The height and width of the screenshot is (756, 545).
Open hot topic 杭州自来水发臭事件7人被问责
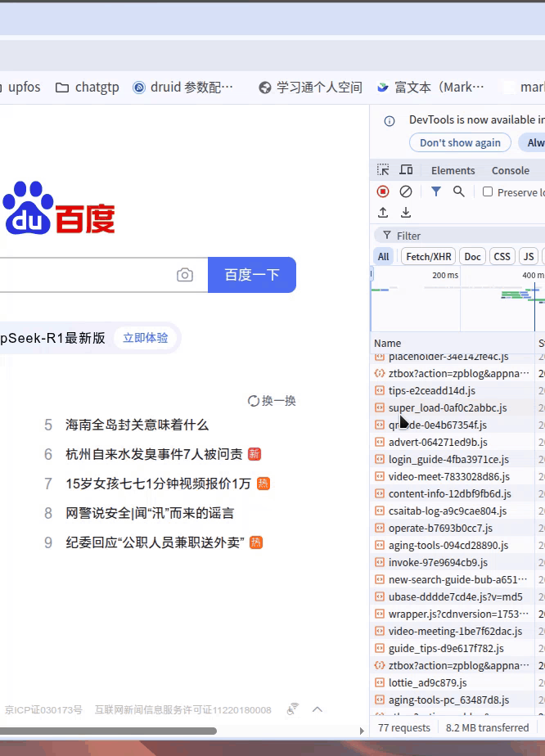tap(154, 454)
